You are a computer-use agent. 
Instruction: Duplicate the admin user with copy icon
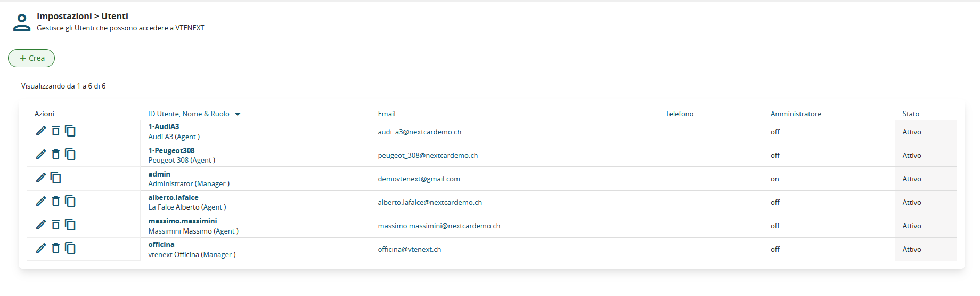(x=55, y=178)
